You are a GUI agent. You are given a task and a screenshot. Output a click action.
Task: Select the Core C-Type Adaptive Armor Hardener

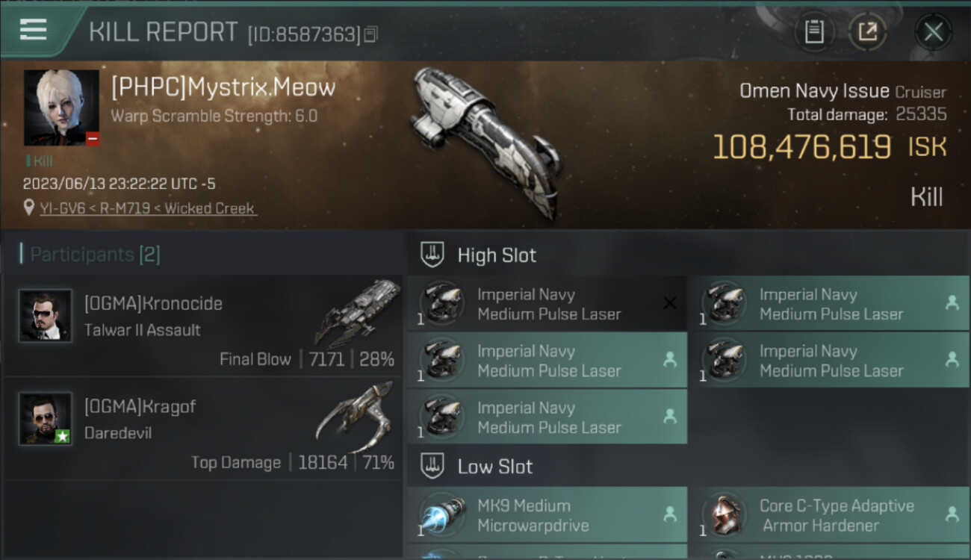[x=830, y=514]
